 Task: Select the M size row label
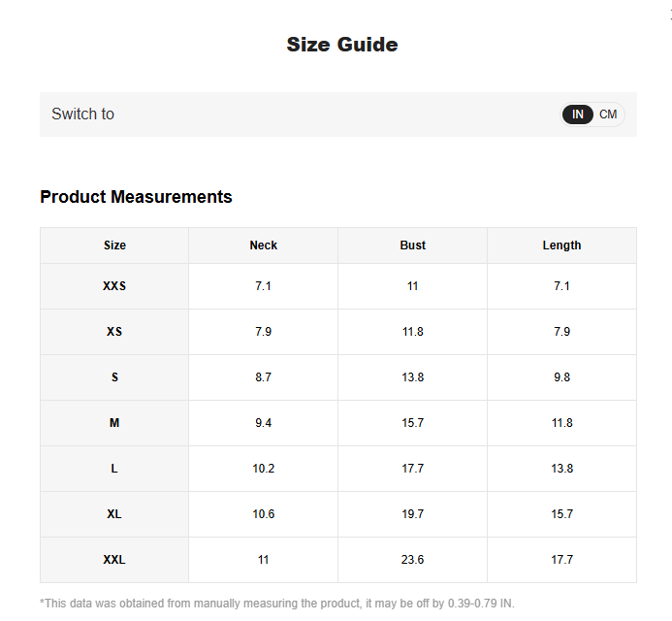(114, 423)
